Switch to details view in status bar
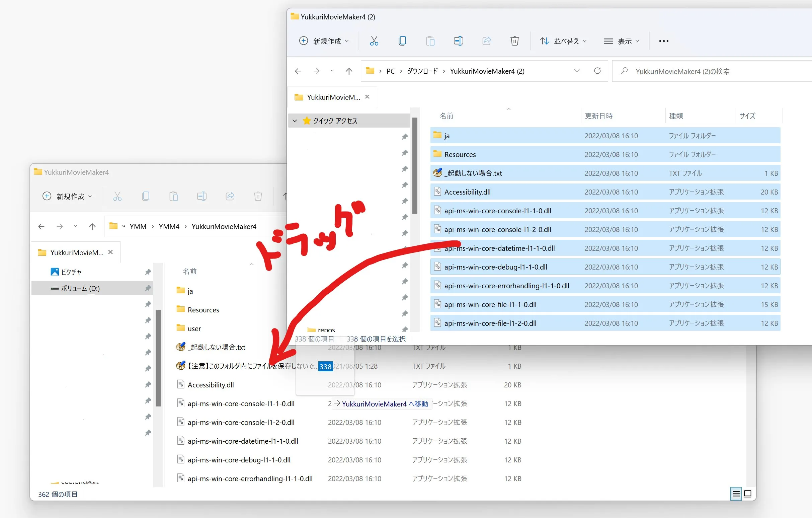The height and width of the screenshot is (518, 812). [x=736, y=494]
